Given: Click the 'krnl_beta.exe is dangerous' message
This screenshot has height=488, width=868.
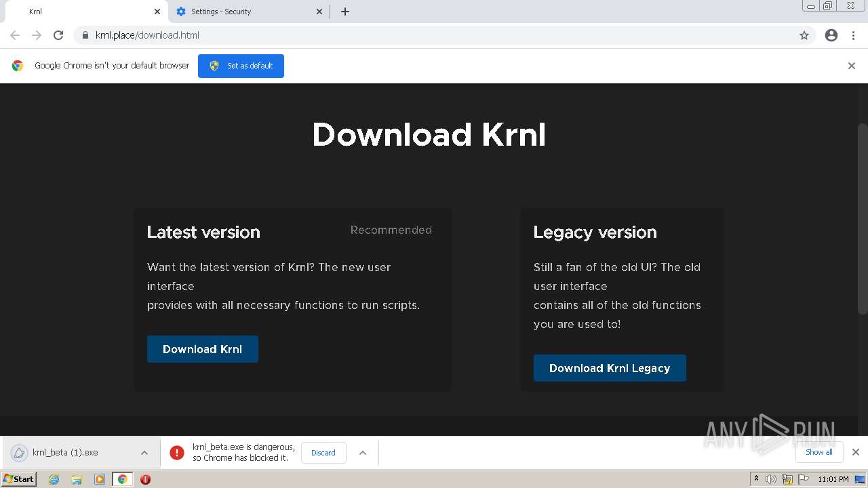Looking at the screenshot, I should pyautogui.click(x=243, y=453).
